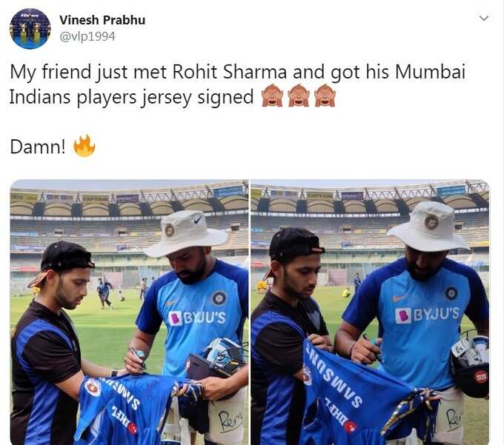The image size is (504, 445).
Task: Click the BYJU'S logo in left photo
Action: (x=197, y=318)
